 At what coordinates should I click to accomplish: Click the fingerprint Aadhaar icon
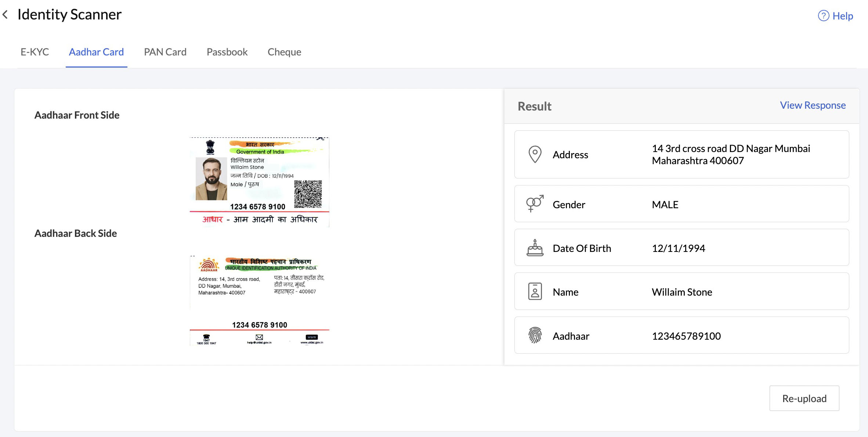(x=535, y=335)
